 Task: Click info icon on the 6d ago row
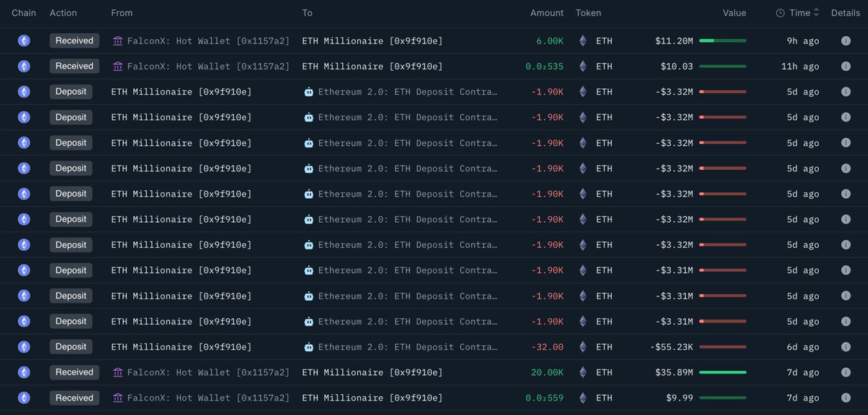[846, 347]
